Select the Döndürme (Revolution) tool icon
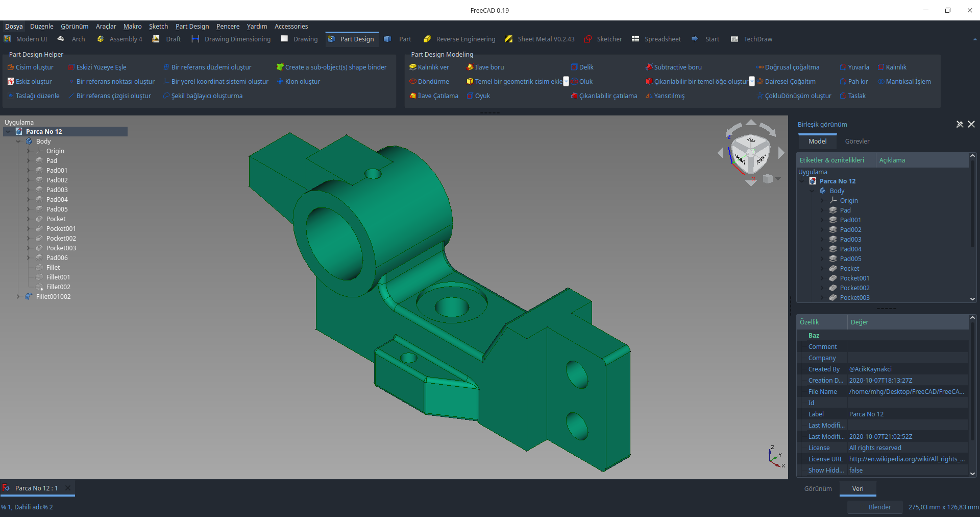Screen dimensions: 980x517 point(413,82)
